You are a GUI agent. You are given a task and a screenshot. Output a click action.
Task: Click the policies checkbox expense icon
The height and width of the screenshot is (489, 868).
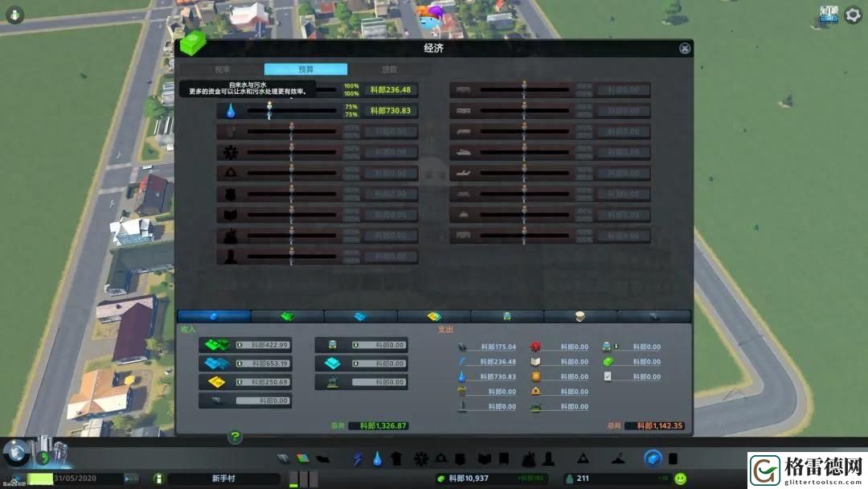(608, 376)
